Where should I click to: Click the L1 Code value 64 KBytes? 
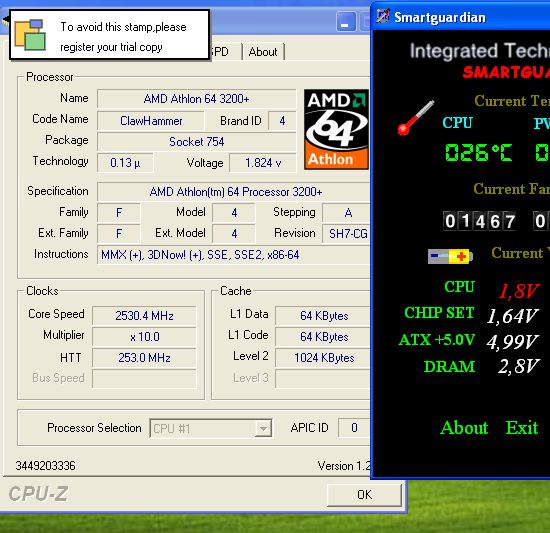tap(323, 337)
